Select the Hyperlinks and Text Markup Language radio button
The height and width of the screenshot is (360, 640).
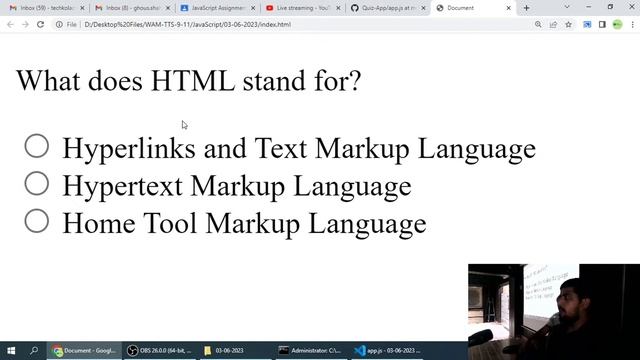[x=37, y=146]
